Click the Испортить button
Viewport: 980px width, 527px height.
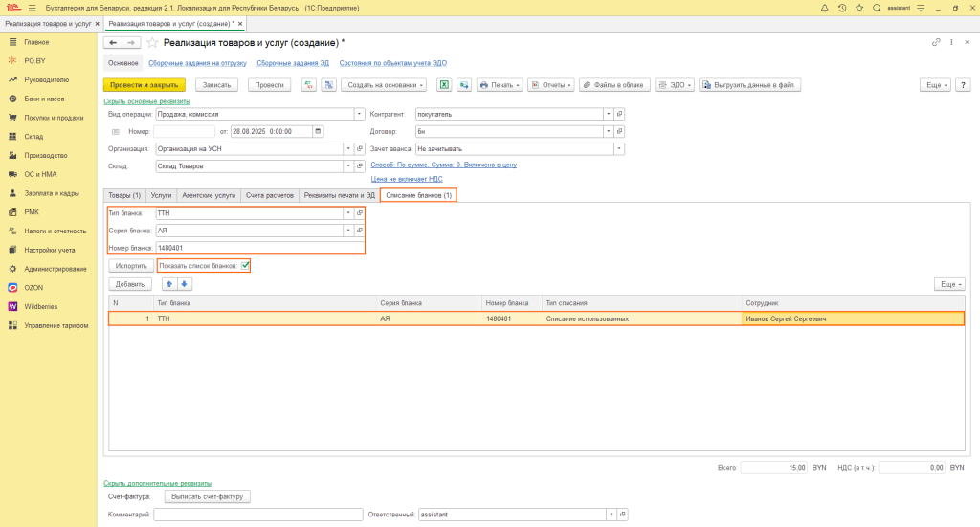tap(131, 266)
